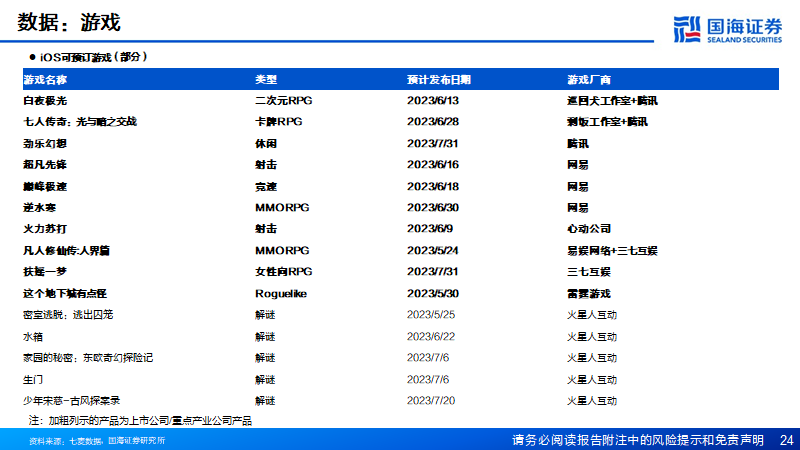Image resolution: width=800 pixels, height=450 pixels.
Task: Click the 女性向RPG type cell
Action: click(x=284, y=271)
